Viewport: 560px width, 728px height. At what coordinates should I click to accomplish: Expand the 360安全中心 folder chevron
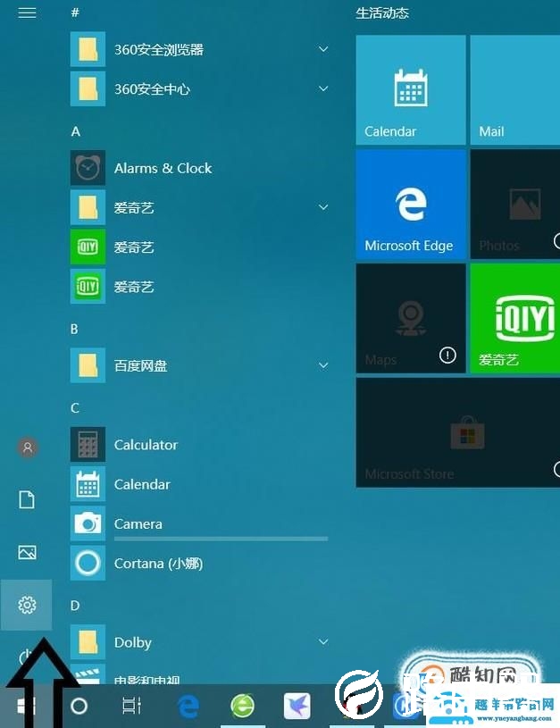323,88
